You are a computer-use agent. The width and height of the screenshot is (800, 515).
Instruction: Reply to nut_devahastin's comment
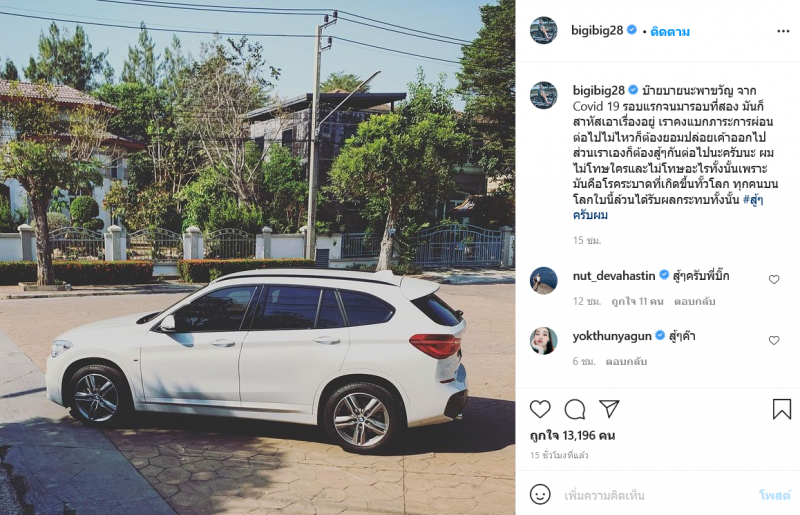coord(694,301)
